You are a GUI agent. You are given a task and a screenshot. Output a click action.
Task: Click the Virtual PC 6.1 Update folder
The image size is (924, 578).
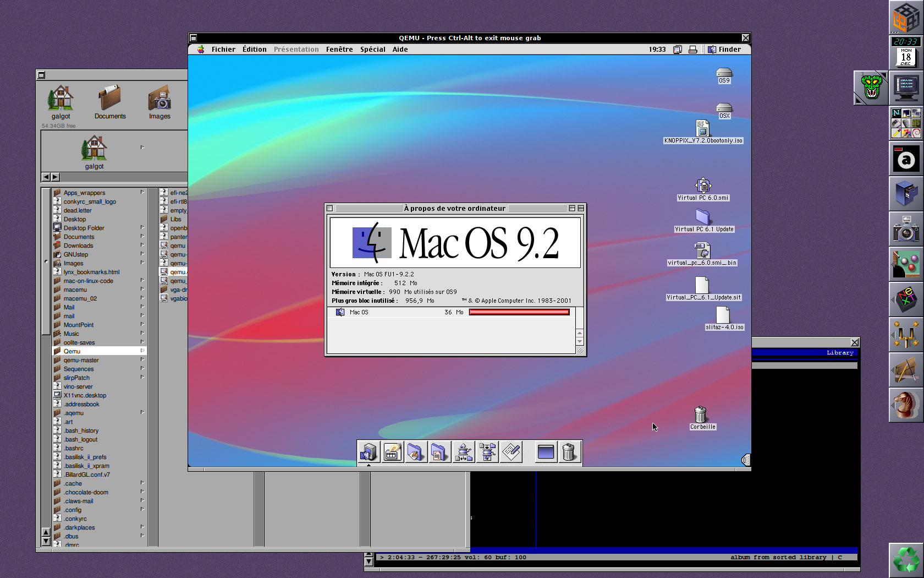tap(702, 217)
